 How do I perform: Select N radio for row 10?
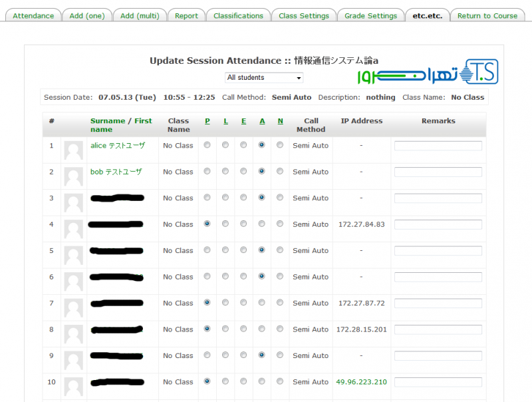pos(280,382)
